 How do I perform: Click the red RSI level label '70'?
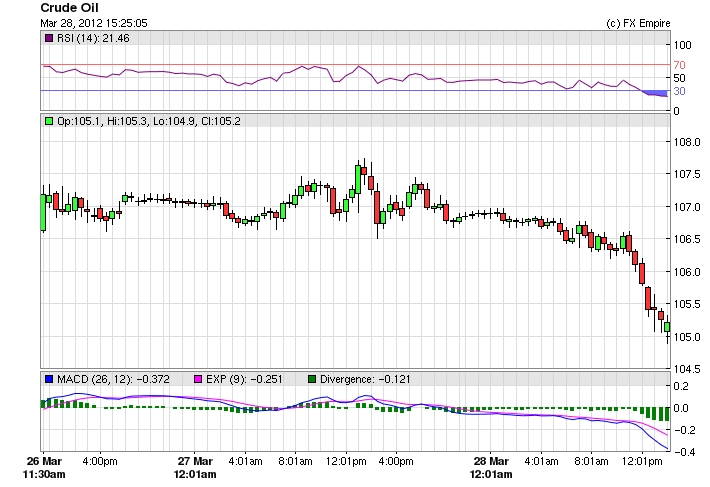tap(679, 65)
